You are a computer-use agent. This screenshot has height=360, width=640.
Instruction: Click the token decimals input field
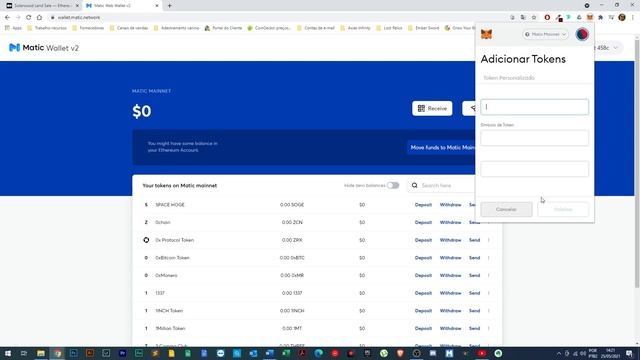pyautogui.click(x=534, y=169)
